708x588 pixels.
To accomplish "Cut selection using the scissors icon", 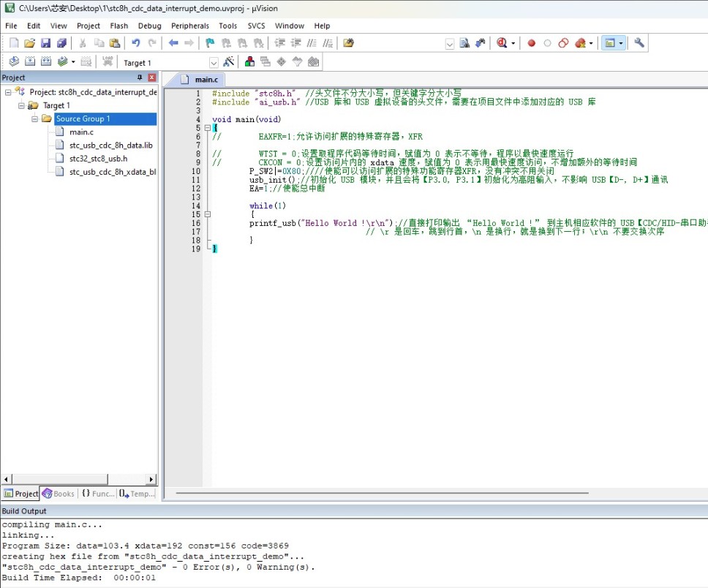I will pyautogui.click(x=83, y=43).
